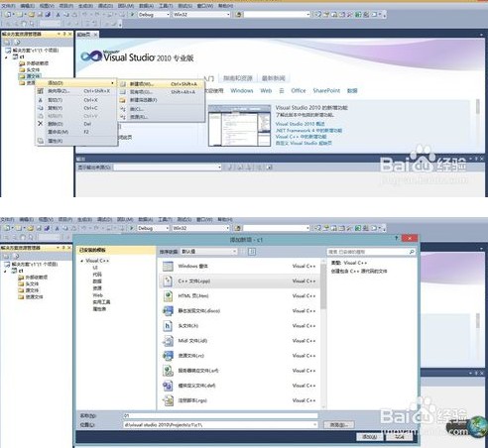Select the 属性表 category under Visual C++
Screen dimensions: 488x448
click(x=99, y=309)
